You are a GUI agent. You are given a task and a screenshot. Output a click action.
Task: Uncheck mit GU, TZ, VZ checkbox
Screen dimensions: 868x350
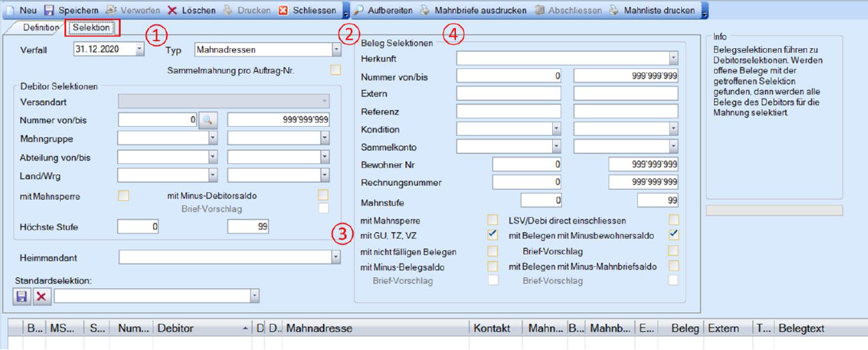[x=493, y=235]
